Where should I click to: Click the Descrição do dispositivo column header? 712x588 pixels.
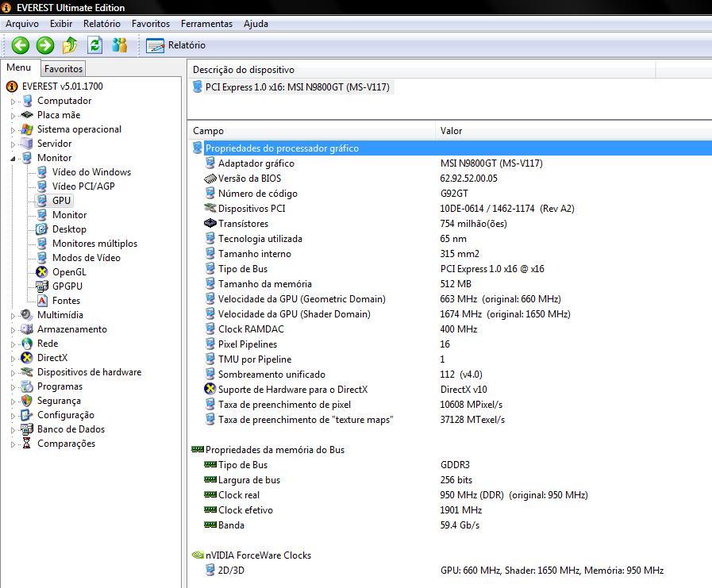tap(421, 70)
